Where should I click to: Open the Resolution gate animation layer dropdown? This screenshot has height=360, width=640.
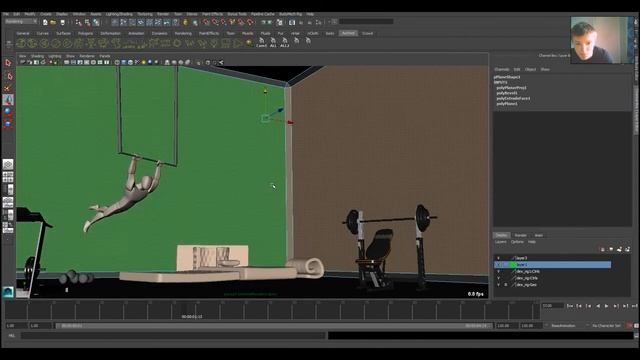(x=563, y=326)
